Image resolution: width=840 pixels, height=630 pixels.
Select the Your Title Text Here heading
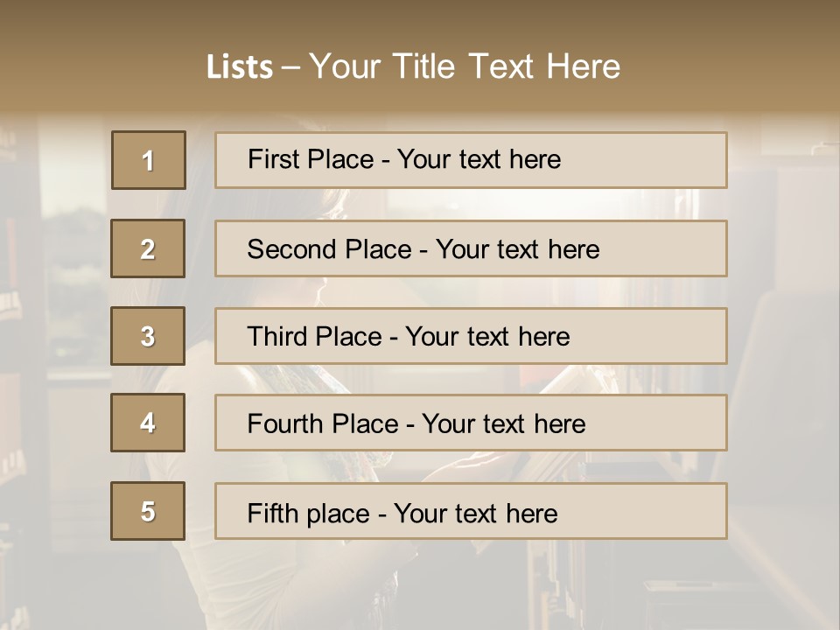[465, 66]
